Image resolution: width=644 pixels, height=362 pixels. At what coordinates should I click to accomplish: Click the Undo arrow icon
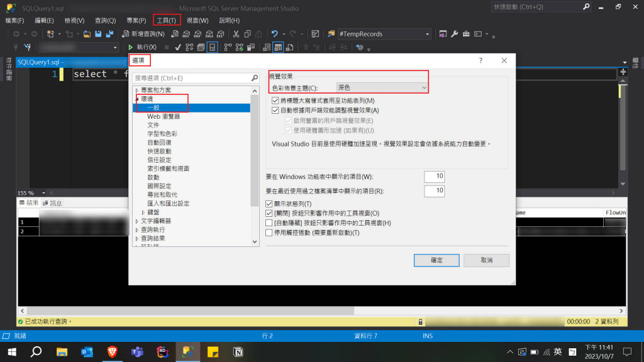pyautogui.click(x=274, y=34)
